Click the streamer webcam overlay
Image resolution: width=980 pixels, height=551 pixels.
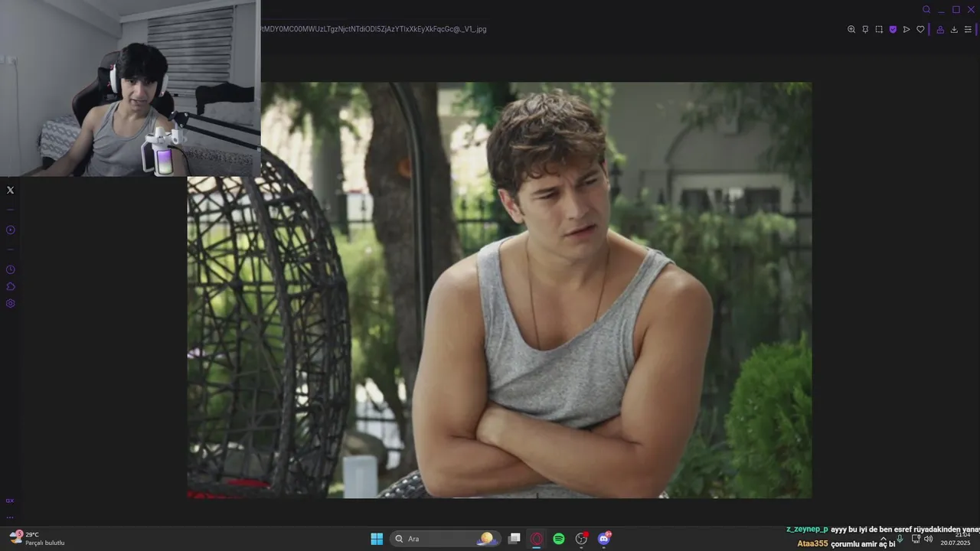(130, 88)
